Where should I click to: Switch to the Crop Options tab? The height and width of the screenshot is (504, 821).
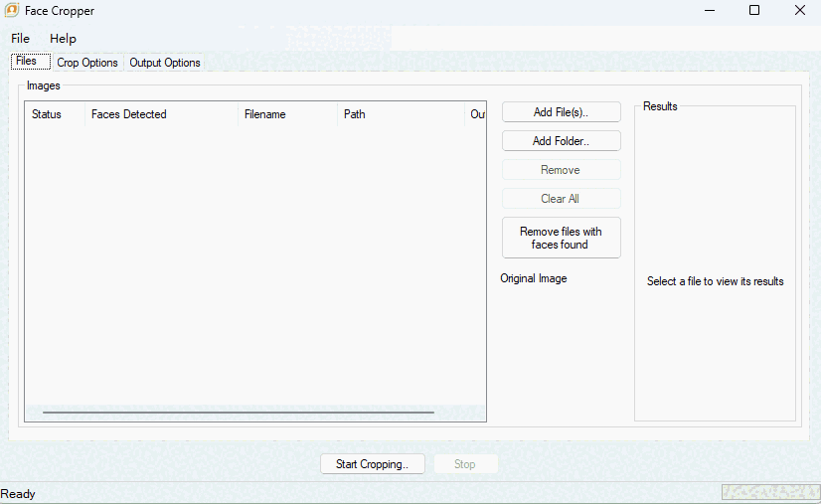pos(87,63)
